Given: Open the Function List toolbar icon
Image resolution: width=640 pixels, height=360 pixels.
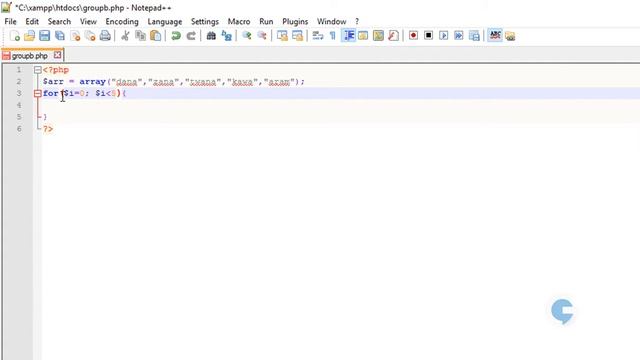Looking at the screenshot, I should (x=393, y=36).
